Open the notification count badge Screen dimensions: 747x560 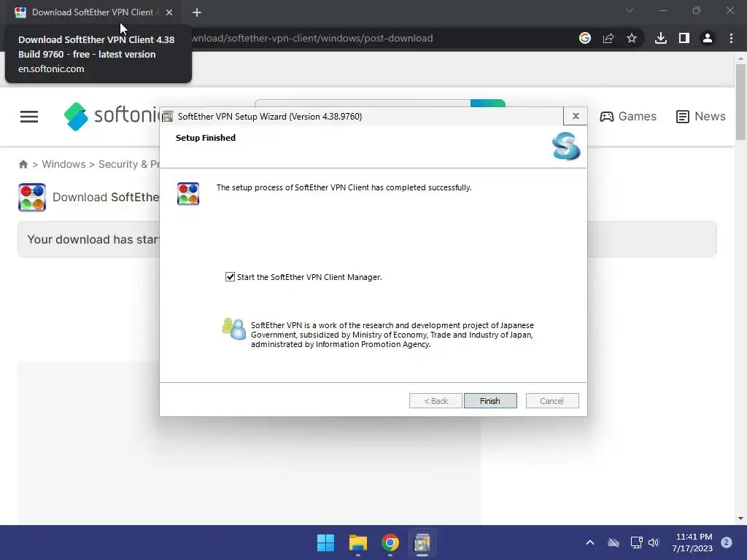[x=727, y=542]
